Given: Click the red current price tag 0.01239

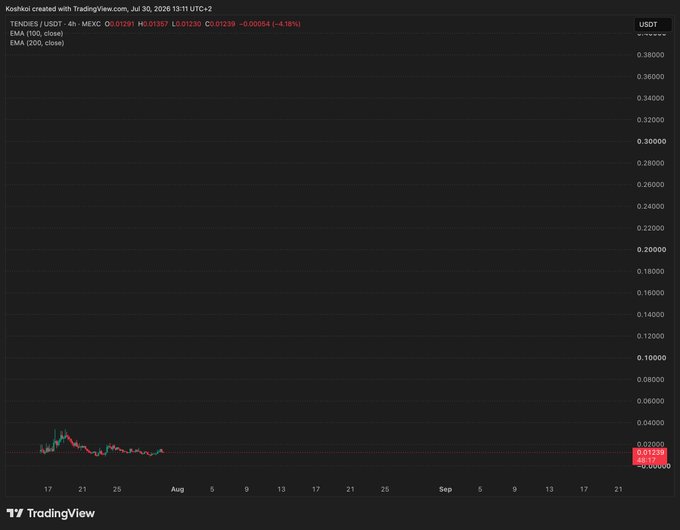Looking at the screenshot, I should [x=650, y=452].
